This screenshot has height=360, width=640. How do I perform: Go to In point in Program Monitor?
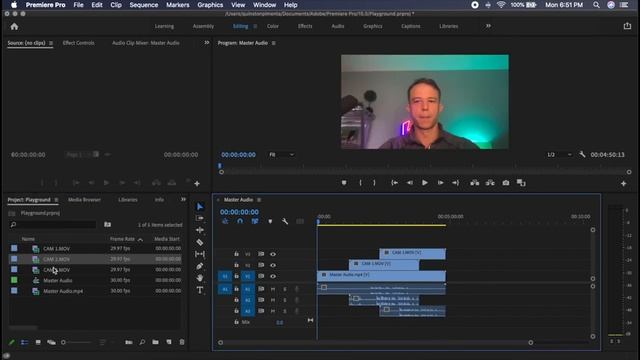point(394,183)
